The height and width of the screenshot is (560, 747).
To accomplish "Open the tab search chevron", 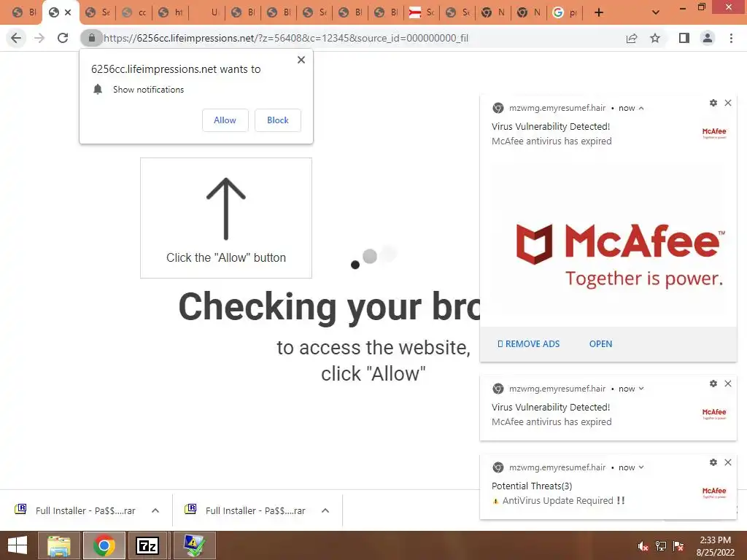I will (656, 12).
